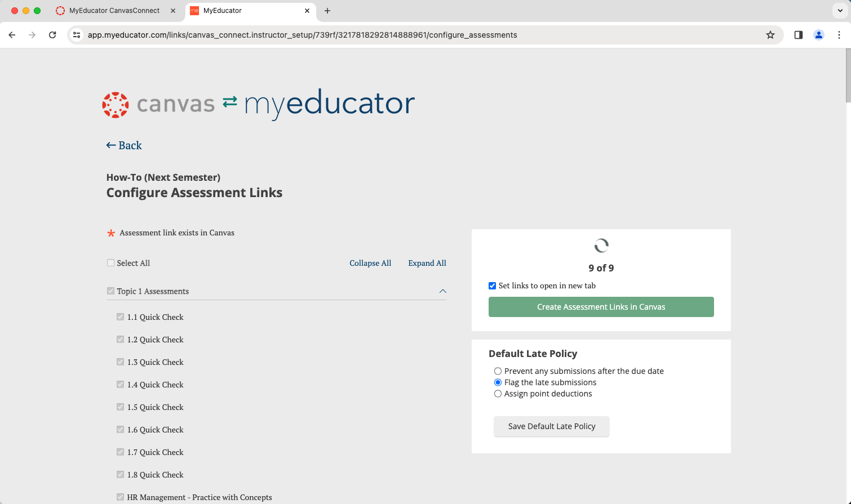Click the Back link
This screenshot has height=504, width=851.
tap(124, 145)
